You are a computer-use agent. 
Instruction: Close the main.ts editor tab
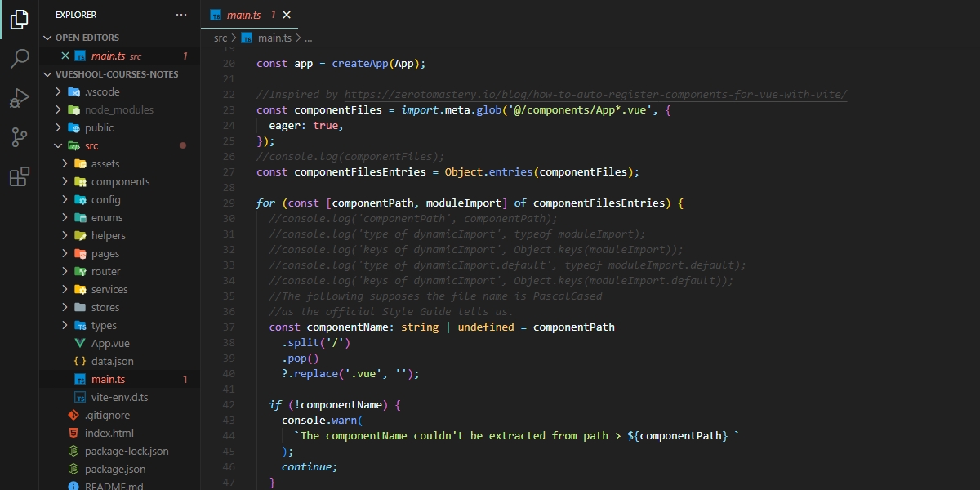click(x=287, y=15)
